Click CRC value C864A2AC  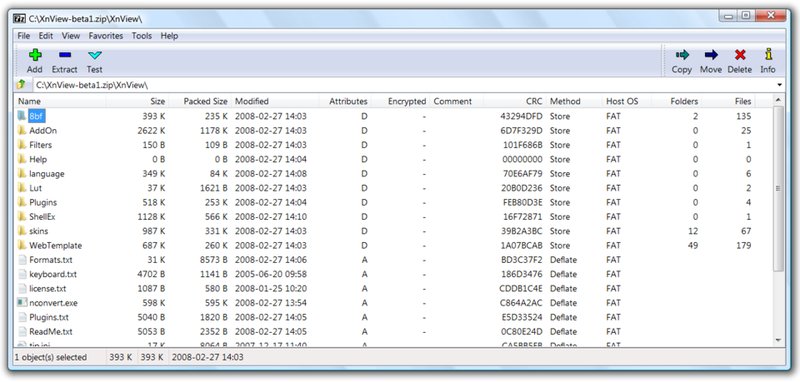click(521, 302)
